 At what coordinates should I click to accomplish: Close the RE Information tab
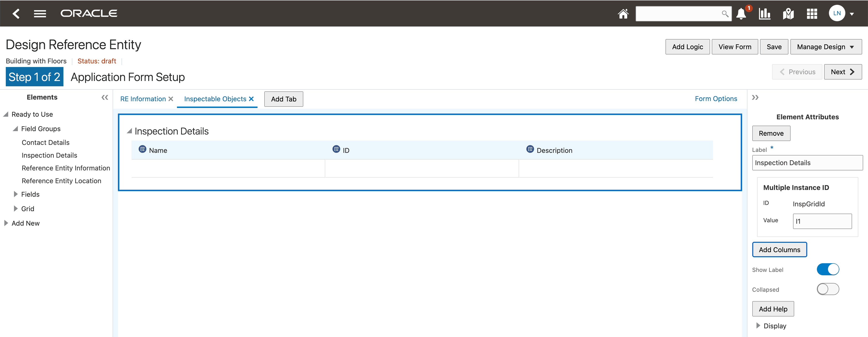171,99
